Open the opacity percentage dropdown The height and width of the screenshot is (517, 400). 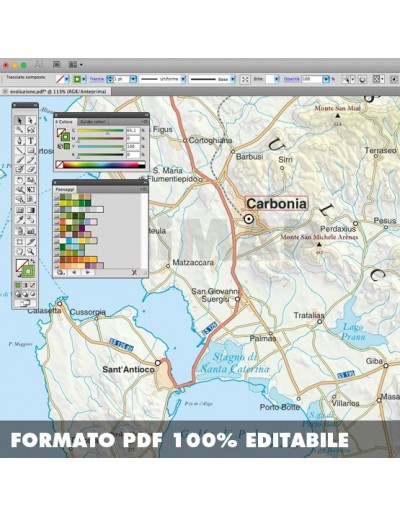326,79
